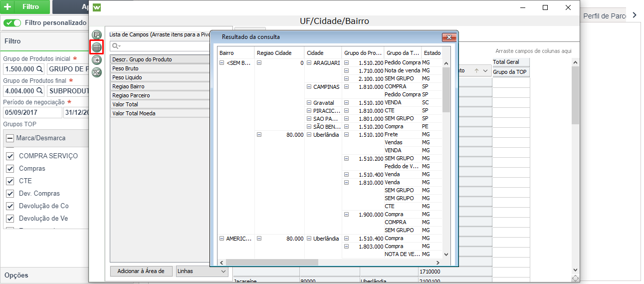Screen dimensions: 644x284
Task: Collapse the CAMPINAS city node
Action: coord(309,87)
